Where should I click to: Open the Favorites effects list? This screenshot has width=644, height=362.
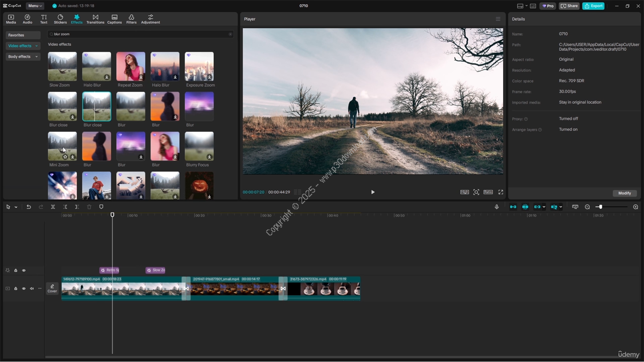coord(23,35)
